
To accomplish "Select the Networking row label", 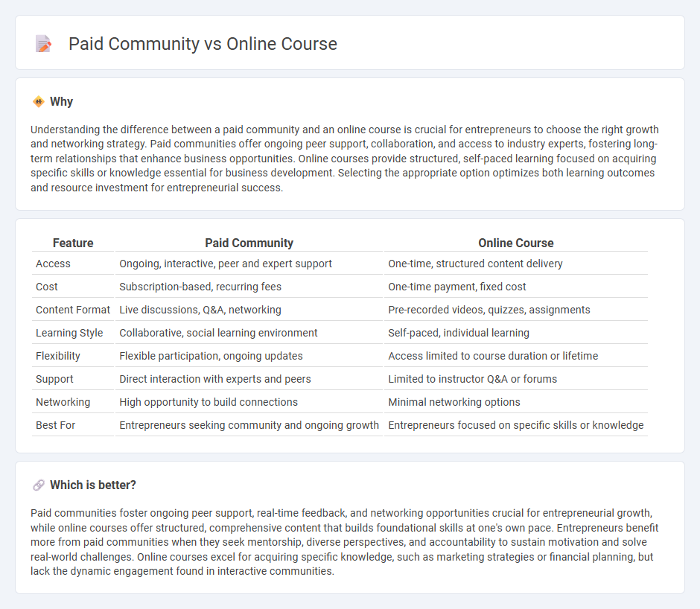I will pyautogui.click(x=63, y=402).
